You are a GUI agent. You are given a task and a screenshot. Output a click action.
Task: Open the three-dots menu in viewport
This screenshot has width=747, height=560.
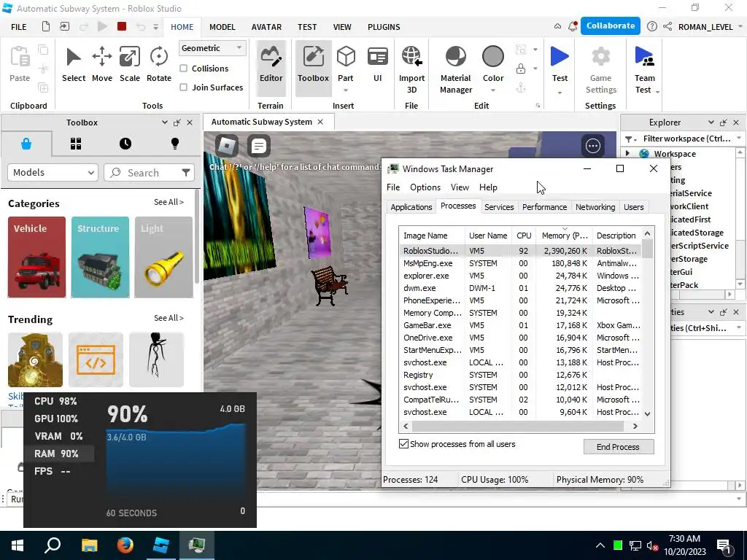pos(592,146)
